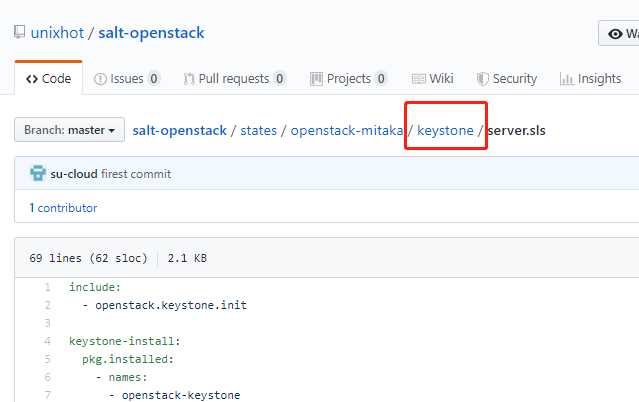Click the su-cloud avatar icon
This screenshot has height=402, width=639.
pyautogui.click(x=37, y=173)
